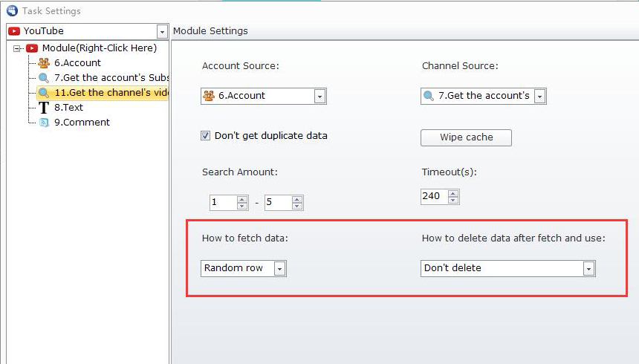Open the Don't delete dropdown

click(x=588, y=268)
